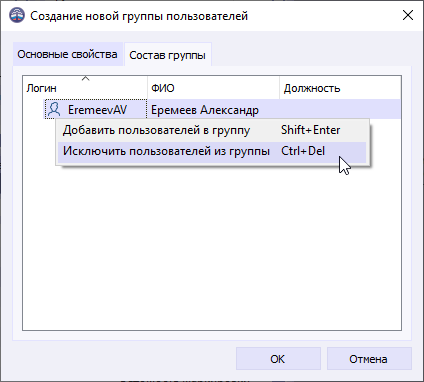Switch to the Основные свойства tab

tap(68, 54)
